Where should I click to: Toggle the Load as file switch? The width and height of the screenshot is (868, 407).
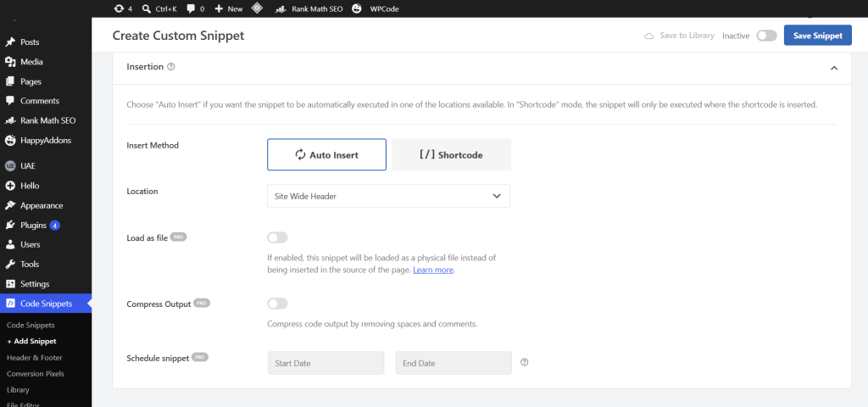click(277, 237)
